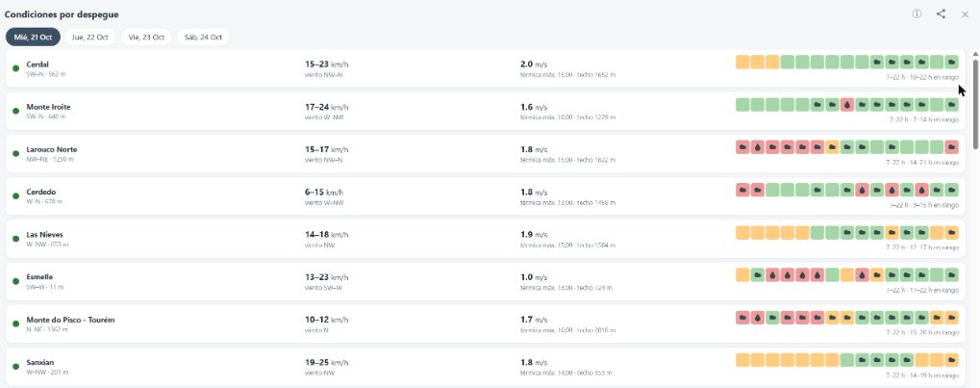
Task: Click first red hour cell in Cerdedo row
Action: pos(742,190)
